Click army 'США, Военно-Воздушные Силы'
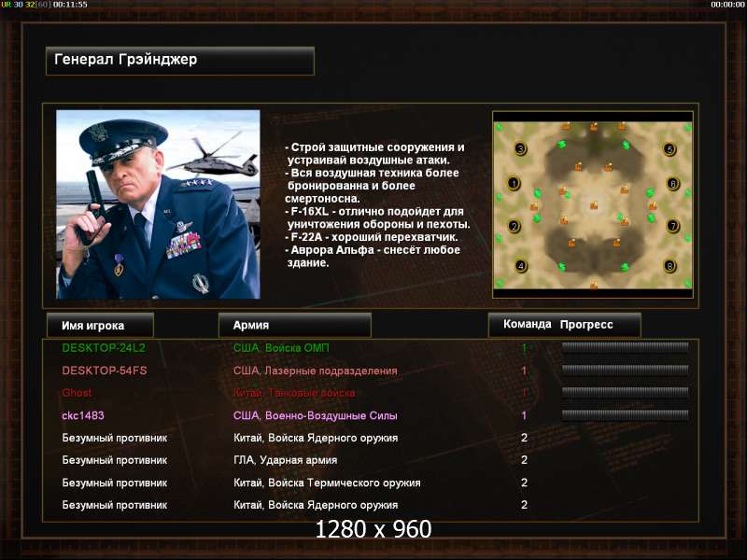 (x=315, y=415)
